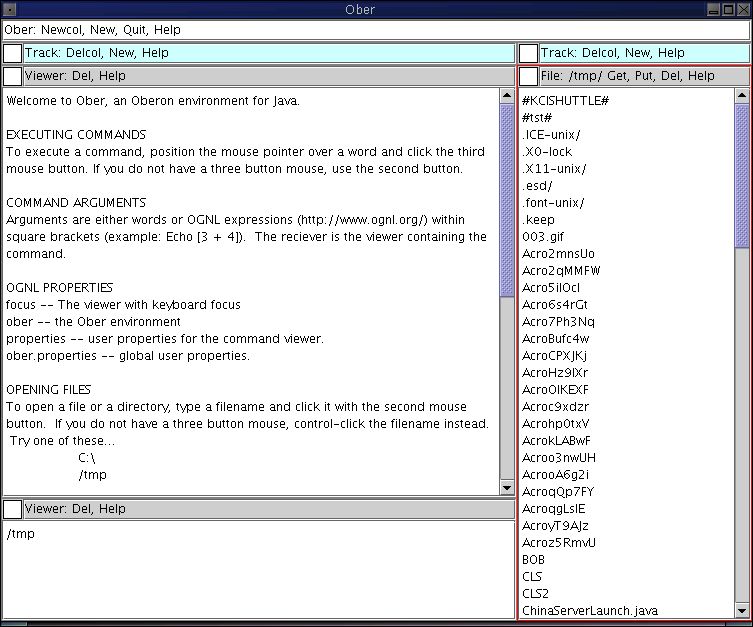Click the square handle of the bottom Viewer bar
The height and width of the screenshot is (627, 753).
[12, 509]
